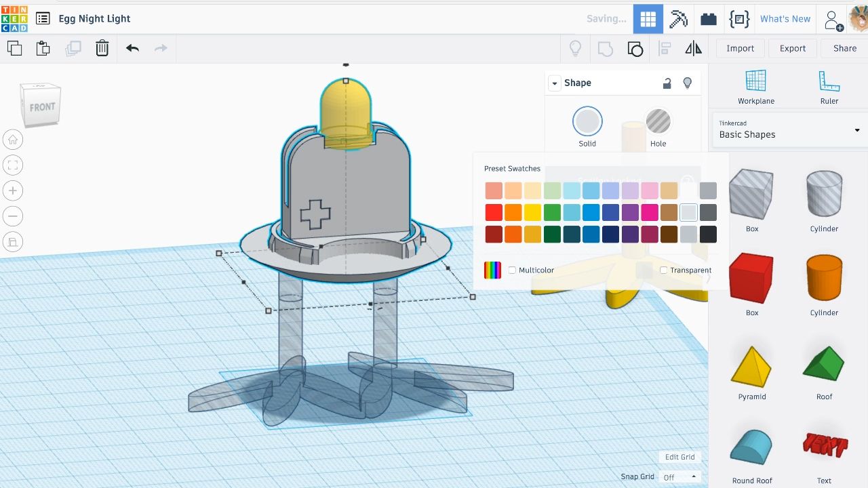Enable the Multicolor checkbox

coord(512,270)
